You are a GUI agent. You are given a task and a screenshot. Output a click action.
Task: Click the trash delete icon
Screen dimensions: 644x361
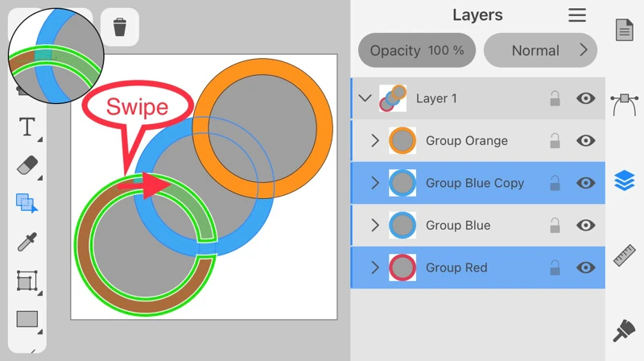120,27
